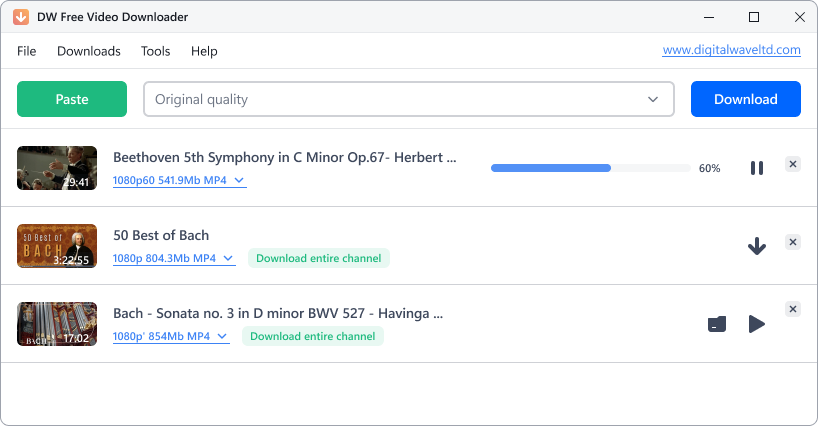
Task: Remove the 50 Best of Bach item
Action: [793, 242]
